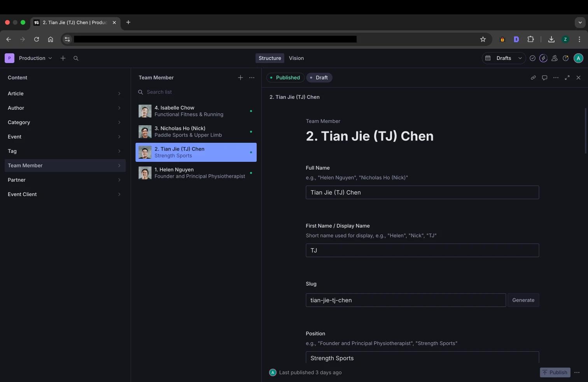Open the Author content type

tap(65, 108)
